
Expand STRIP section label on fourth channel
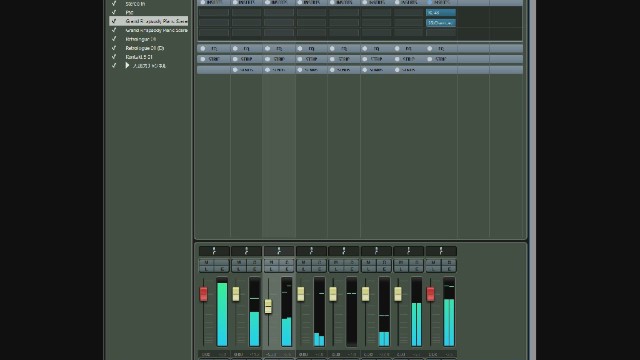tap(311, 59)
